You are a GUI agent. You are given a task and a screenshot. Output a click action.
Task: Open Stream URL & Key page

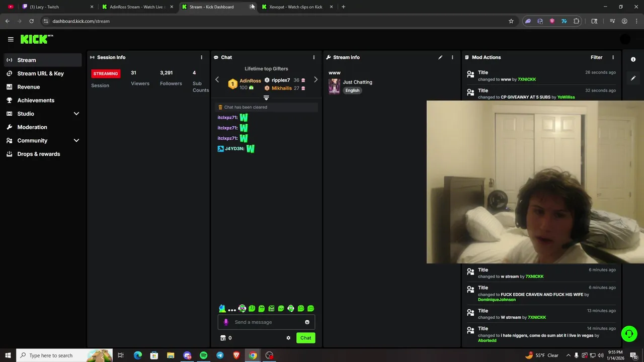click(x=43, y=73)
